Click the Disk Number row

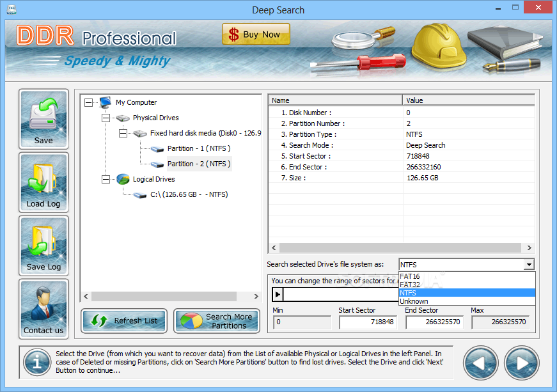[402, 113]
